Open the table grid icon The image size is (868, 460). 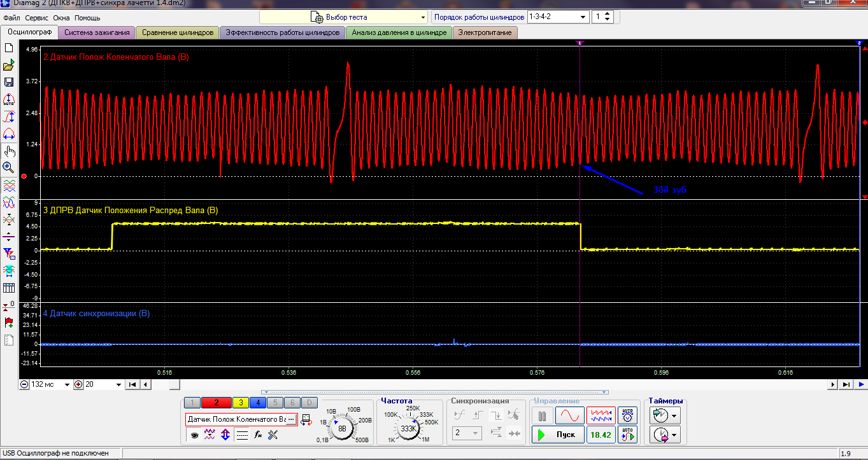coord(9,288)
